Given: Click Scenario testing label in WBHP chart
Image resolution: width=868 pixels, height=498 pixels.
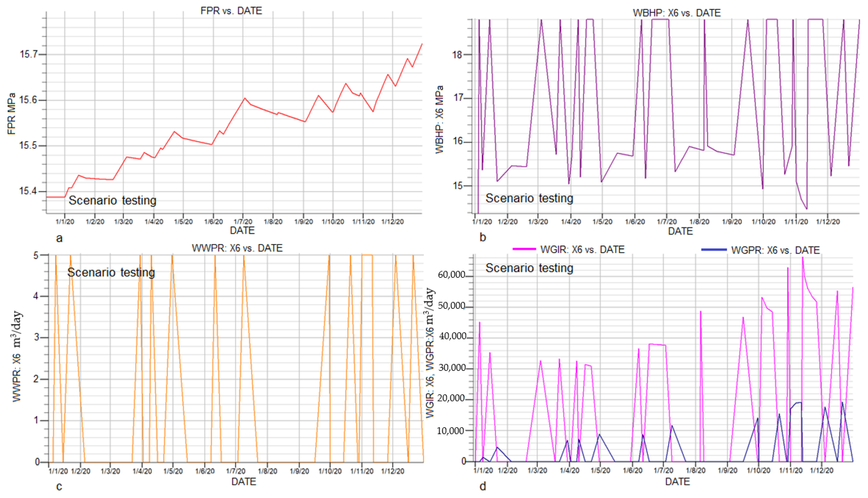Looking at the screenshot, I should point(529,198).
